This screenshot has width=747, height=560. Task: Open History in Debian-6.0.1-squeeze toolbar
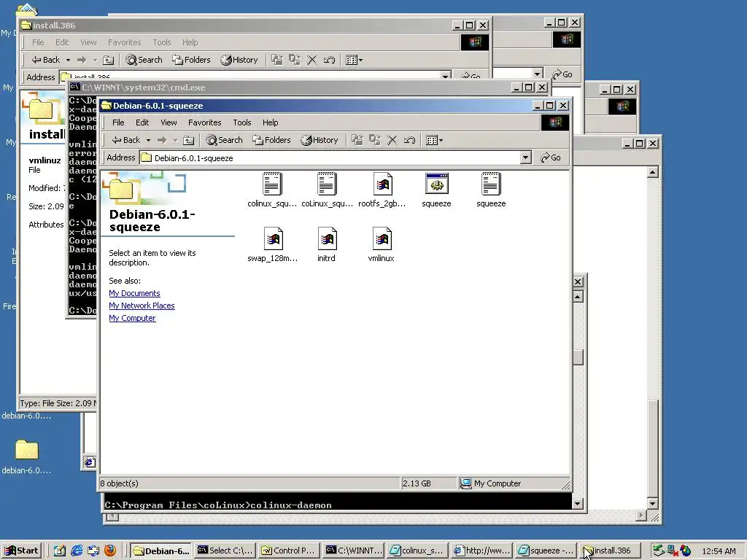click(x=320, y=140)
